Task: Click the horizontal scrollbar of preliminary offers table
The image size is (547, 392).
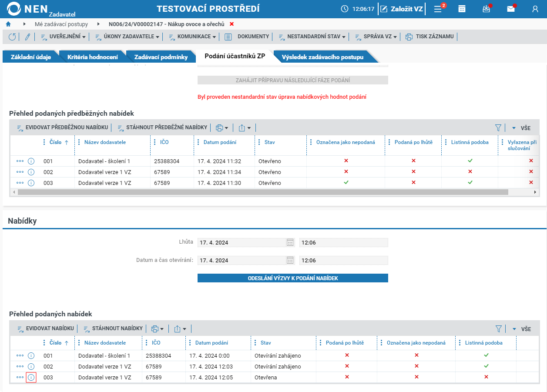Action: pos(263,192)
